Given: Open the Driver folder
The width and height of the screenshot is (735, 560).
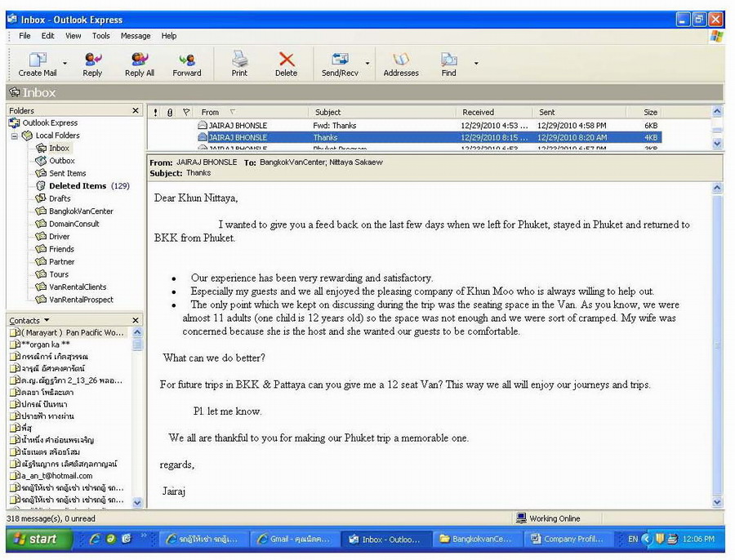Looking at the screenshot, I should 59,237.
